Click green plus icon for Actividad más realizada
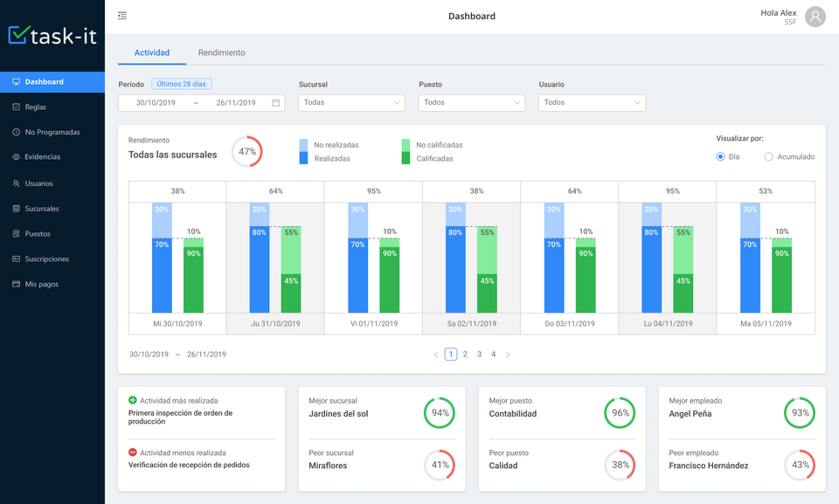The image size is (839, 504). (x=133, y=400)
